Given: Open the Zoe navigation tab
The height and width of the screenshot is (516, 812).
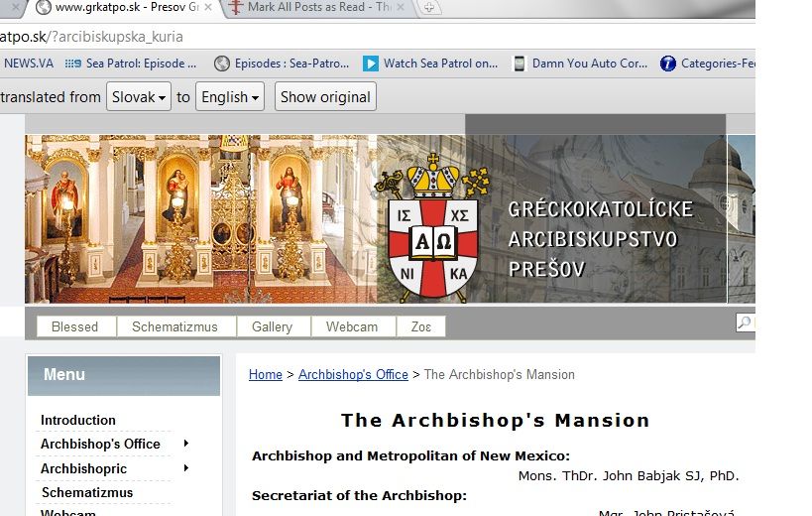Looking at the screenshot, I should coord(421,326).
